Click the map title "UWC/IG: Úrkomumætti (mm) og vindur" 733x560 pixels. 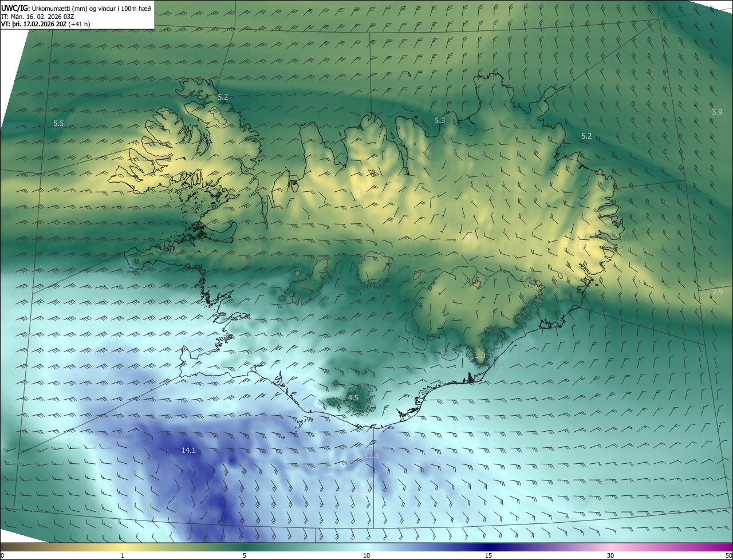(x=77, y=8)
